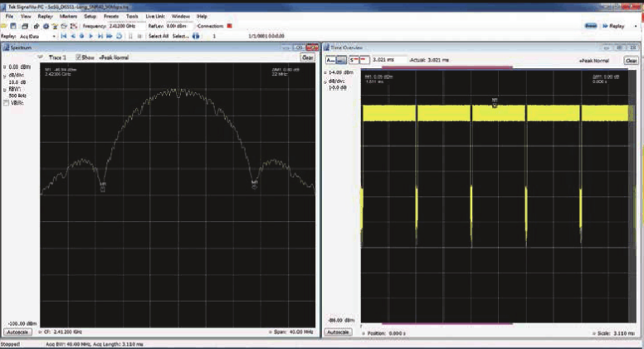This screenshot has width=644, height=349.
Task: Click the replay loop icon
Action: 119,37
